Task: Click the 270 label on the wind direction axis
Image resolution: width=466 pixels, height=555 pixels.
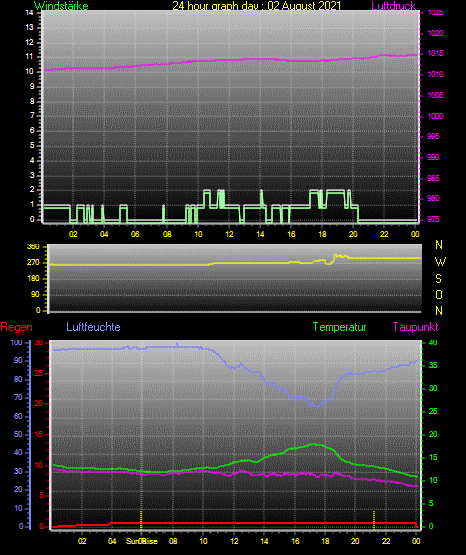Action: [x=33, y=263]
